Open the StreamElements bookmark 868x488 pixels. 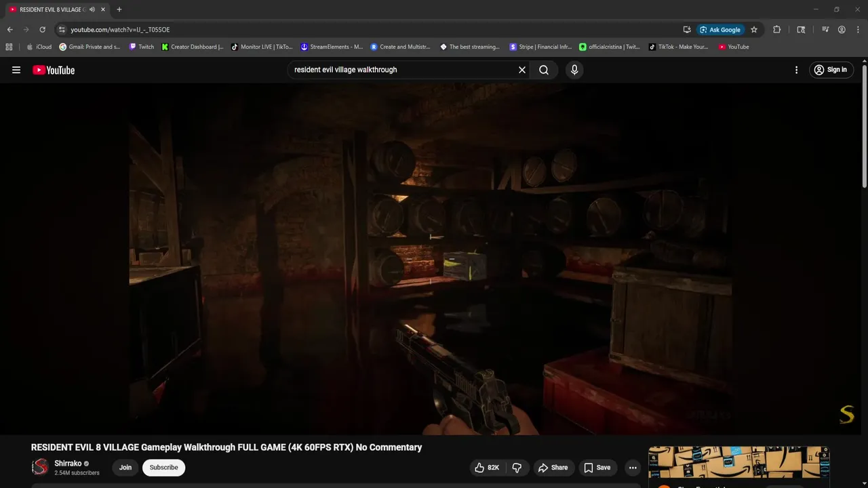(332, 47)
